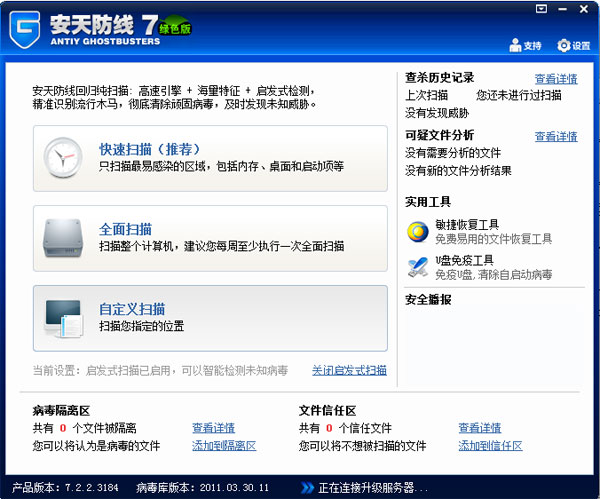Click 产品版本: 7.2.2.3184 in status bar
The height and width of the screenshot is (499, 600).
pos(65,488)
